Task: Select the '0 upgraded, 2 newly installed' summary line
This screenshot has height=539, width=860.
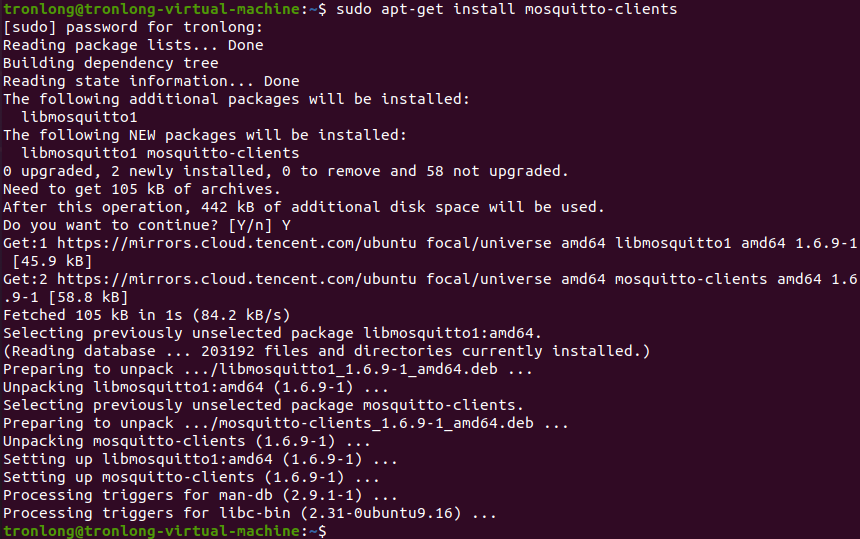Action: coord(285,171)
